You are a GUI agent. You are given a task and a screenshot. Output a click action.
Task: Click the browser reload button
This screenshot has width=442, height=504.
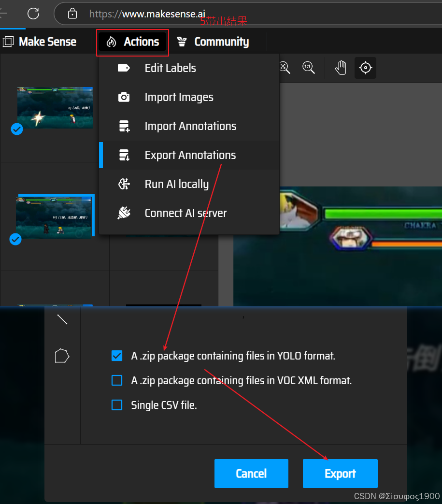pos(33,14)
